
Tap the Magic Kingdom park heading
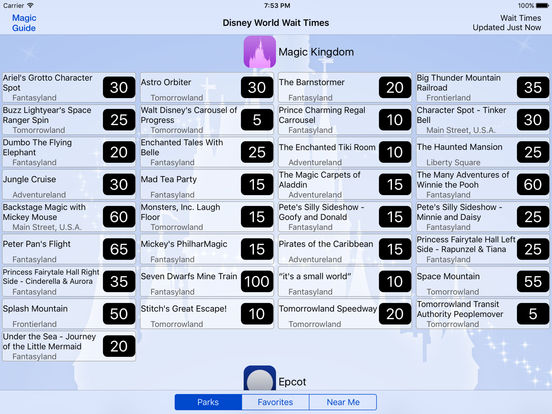316,52
